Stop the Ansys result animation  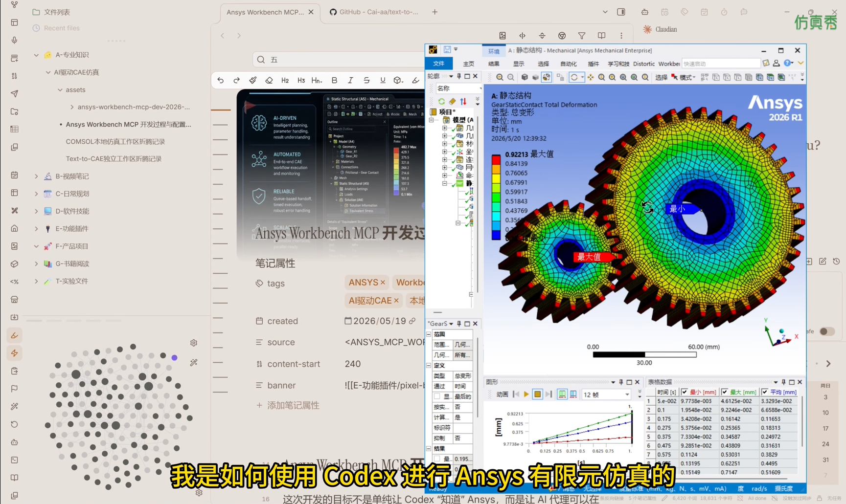coord(537,394)
